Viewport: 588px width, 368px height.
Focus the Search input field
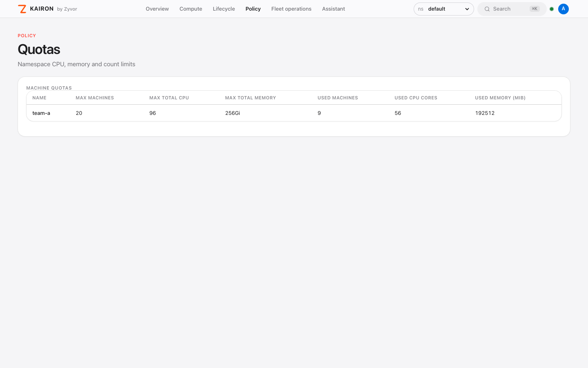(x=512, y=9)
